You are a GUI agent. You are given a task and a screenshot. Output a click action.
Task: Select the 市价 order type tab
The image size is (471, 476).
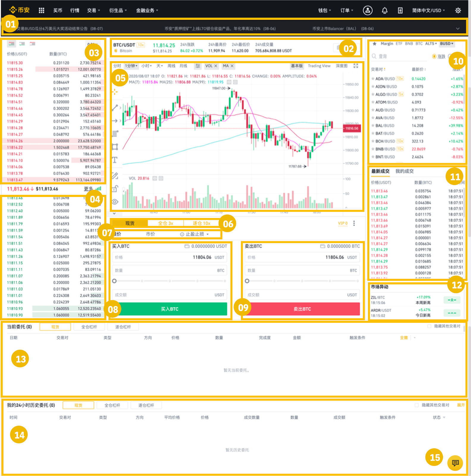(150, 234)
